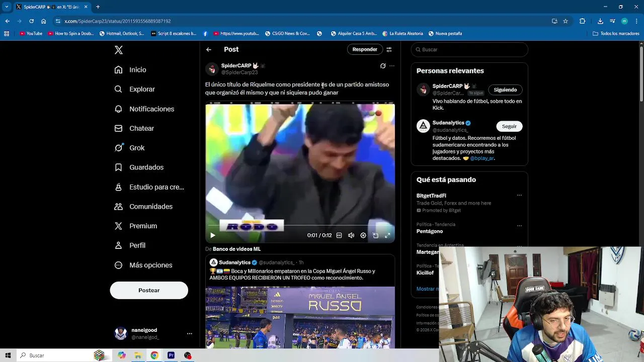Click the X logo in the sidebar
The width and height of the screenshot is (644, 362).
[x=119, y=50]
